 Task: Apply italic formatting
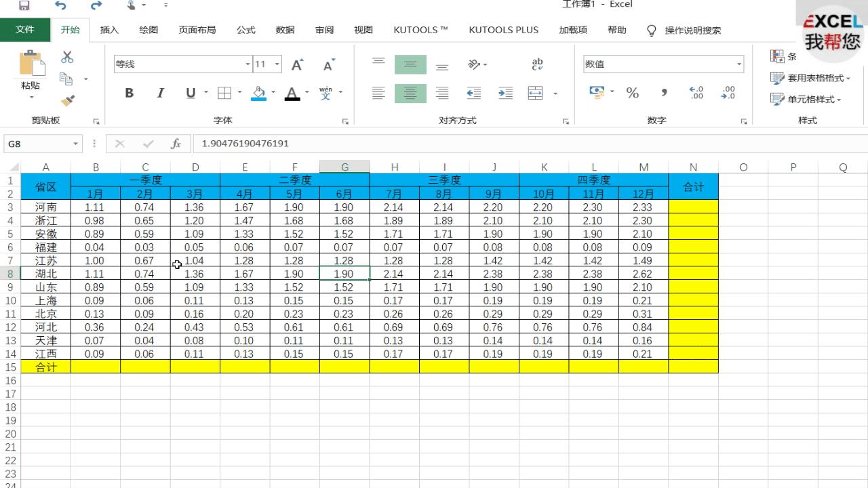click(159, 93)
